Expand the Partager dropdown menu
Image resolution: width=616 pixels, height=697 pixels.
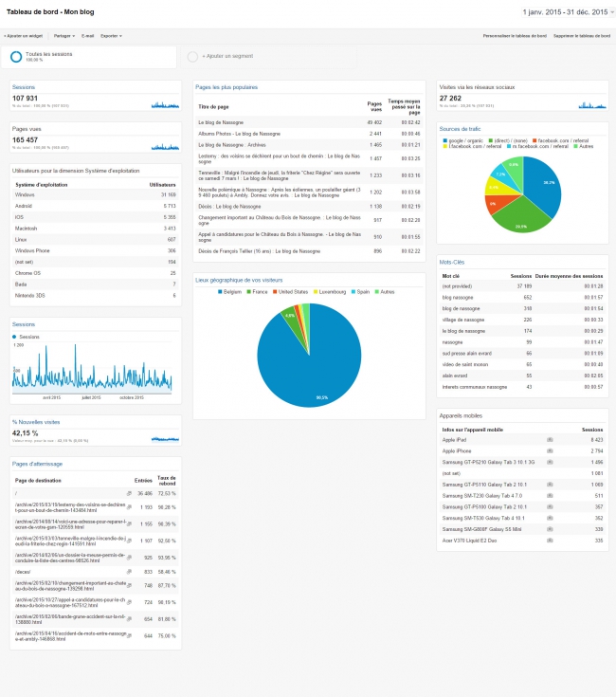(64, 36)
